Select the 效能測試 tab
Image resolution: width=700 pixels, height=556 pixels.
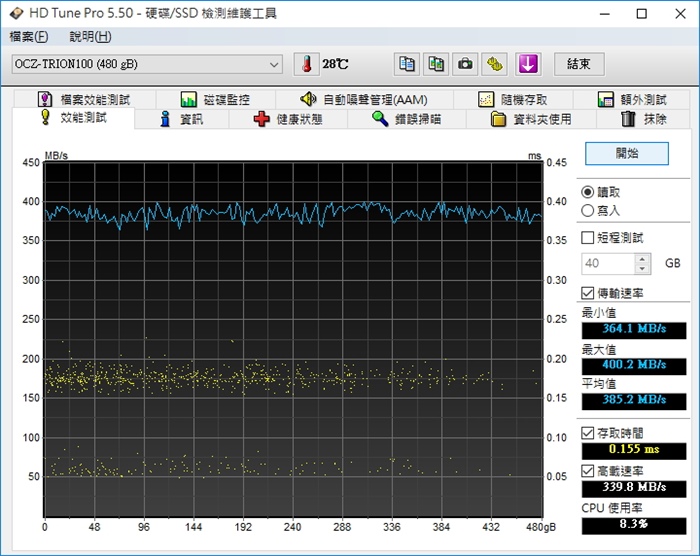pyautogui.click(x=74, y=118)
